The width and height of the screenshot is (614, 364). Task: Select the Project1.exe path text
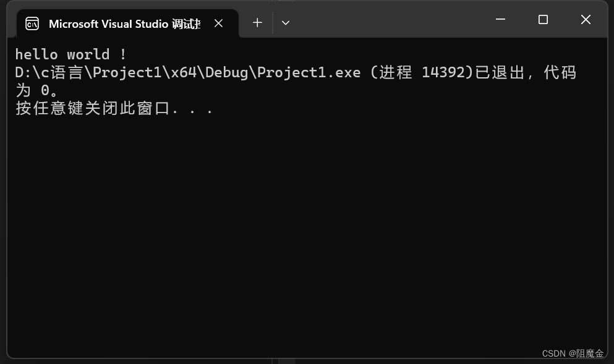tap(185, 72)
